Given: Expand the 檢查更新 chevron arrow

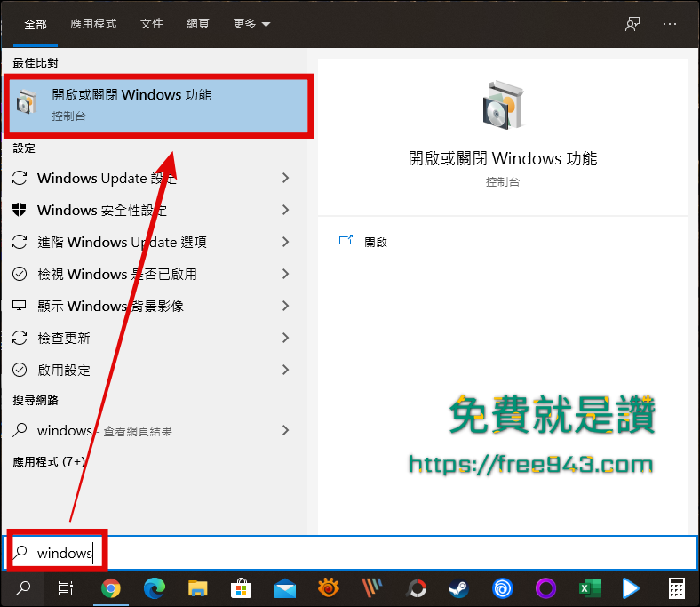Looking at the screenshot, I should pos(286,338).
